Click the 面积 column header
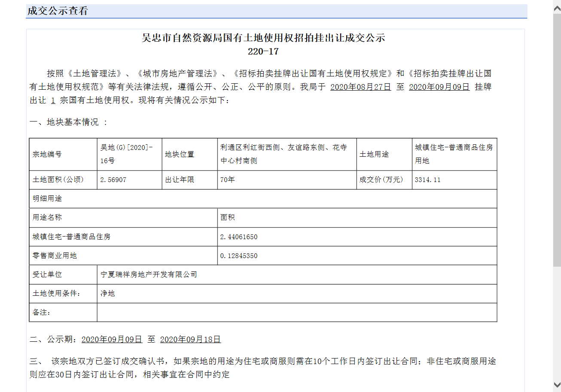Image resolution: width=561 pixels, height=392 pixels. click(357, 218)
